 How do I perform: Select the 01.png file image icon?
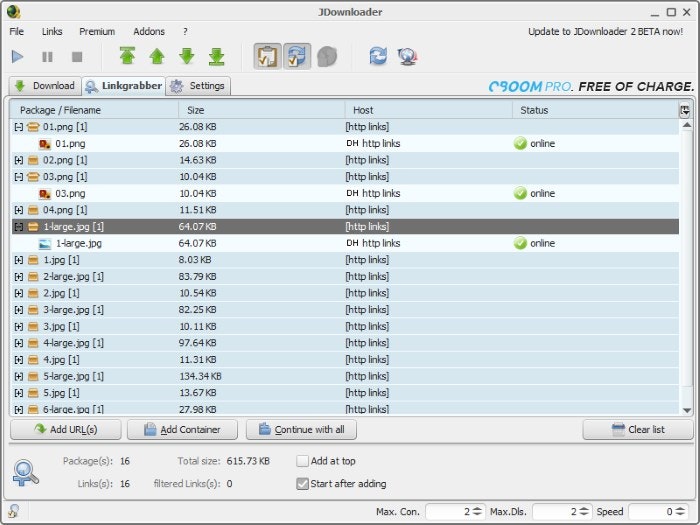coord(45,144)
